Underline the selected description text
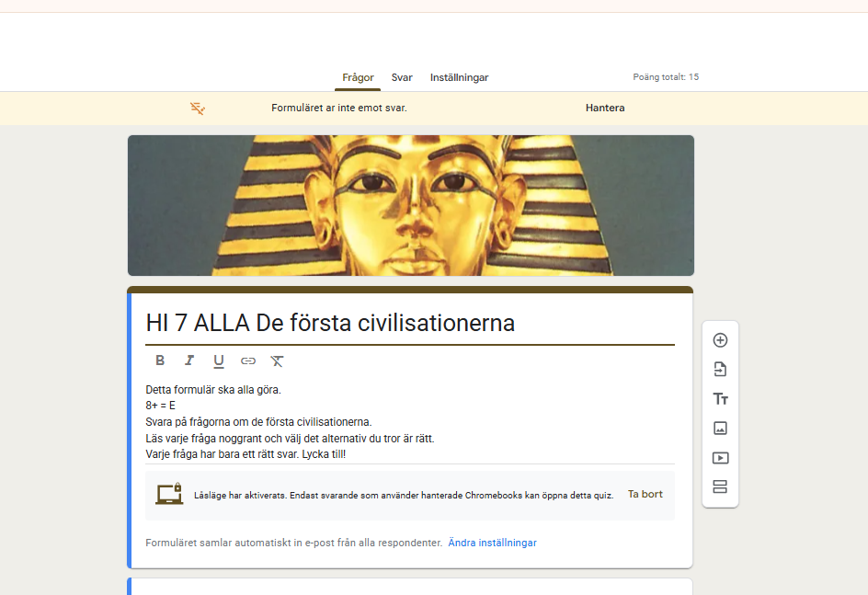Screen dimensions: 868x595 pos(219,360)
